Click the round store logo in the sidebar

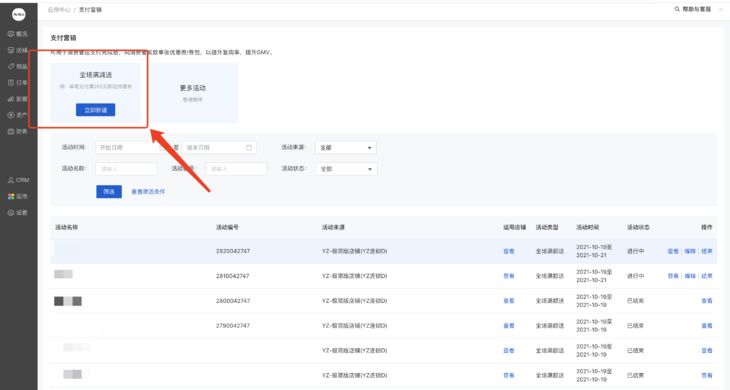(19, 14)
